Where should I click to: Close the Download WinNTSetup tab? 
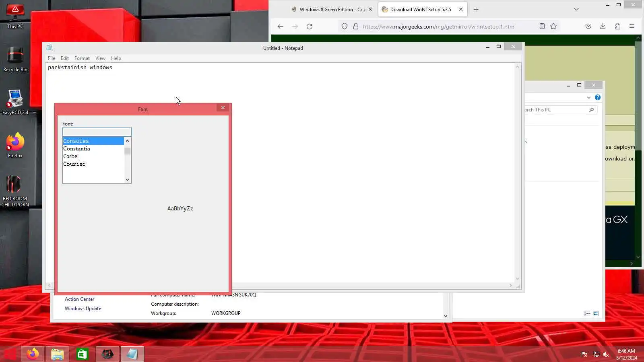(x=461, y=10)
